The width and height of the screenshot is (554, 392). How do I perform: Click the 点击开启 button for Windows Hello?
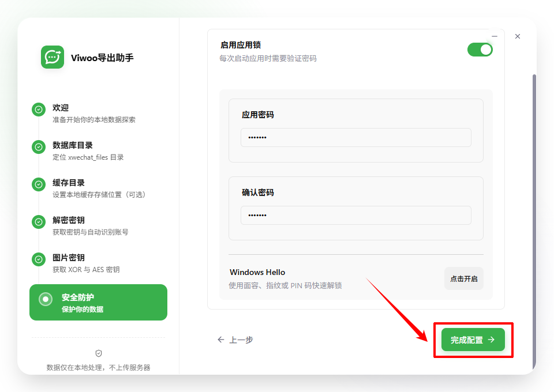(463, 279)
